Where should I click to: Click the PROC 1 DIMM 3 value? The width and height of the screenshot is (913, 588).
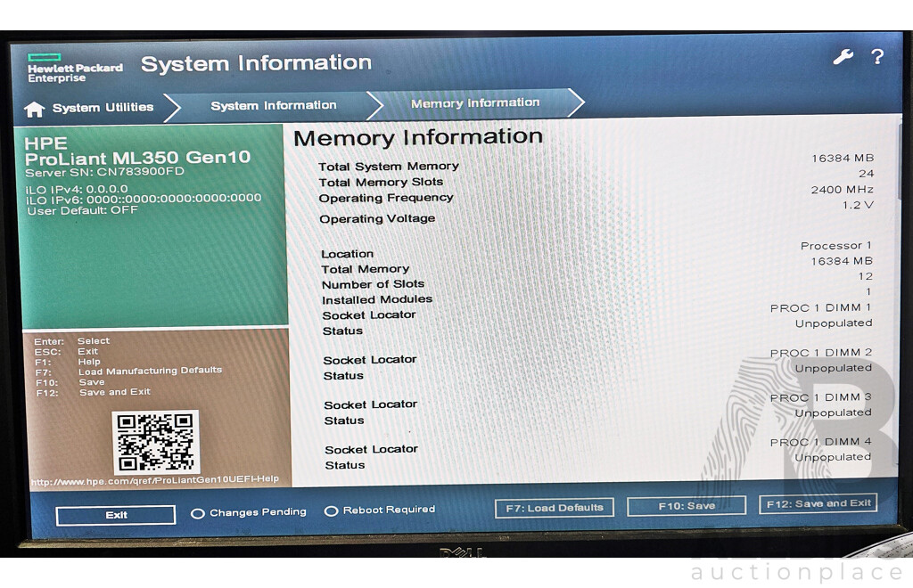click(820, 397)
